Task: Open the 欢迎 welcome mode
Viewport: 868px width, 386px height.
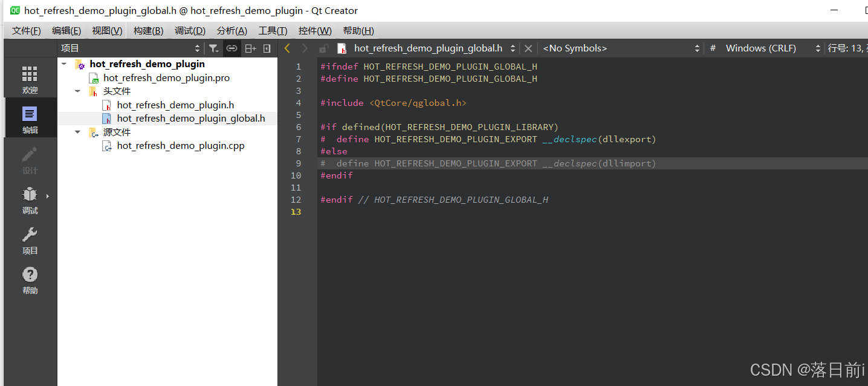Action: (30, 80)
